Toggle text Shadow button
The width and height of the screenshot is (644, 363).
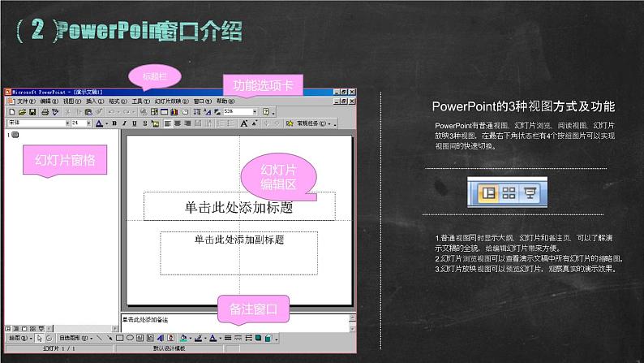pyautogui.click(x=144, y=123)
